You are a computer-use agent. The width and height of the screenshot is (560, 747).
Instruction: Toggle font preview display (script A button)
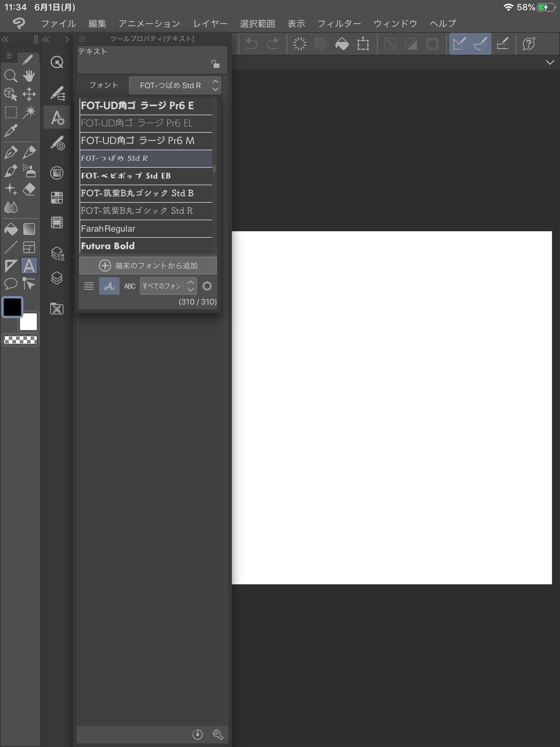pyautogui.click(x=109, y=286)
